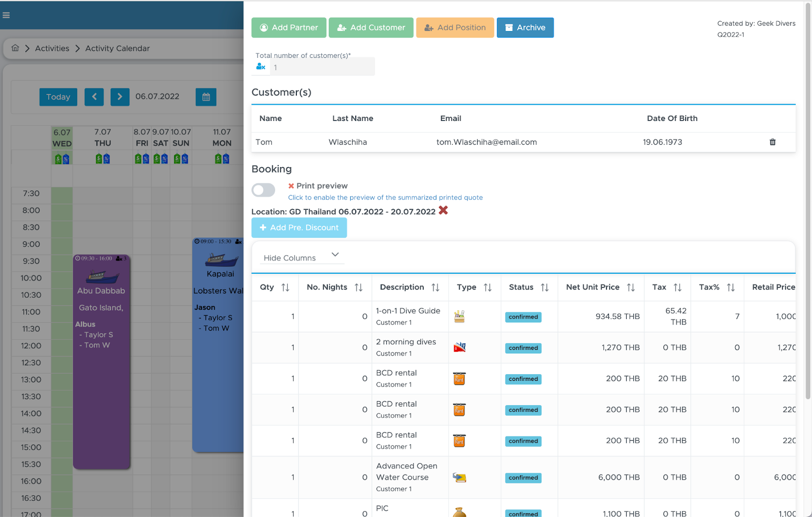Jump to Today in calendar
The image size is (812, 517).
(58, 97)
